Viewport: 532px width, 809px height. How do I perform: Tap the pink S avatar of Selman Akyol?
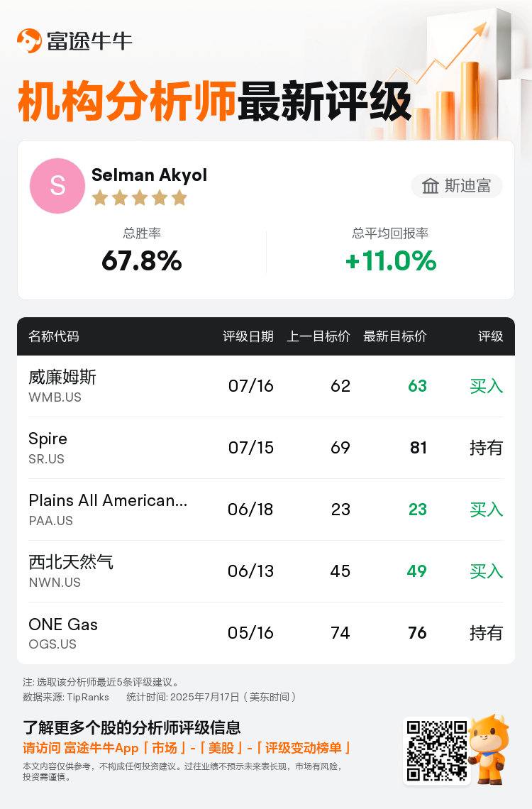click(57, 186)
